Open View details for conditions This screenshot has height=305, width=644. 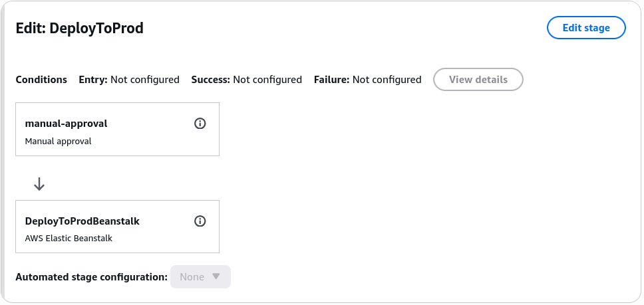478,80
